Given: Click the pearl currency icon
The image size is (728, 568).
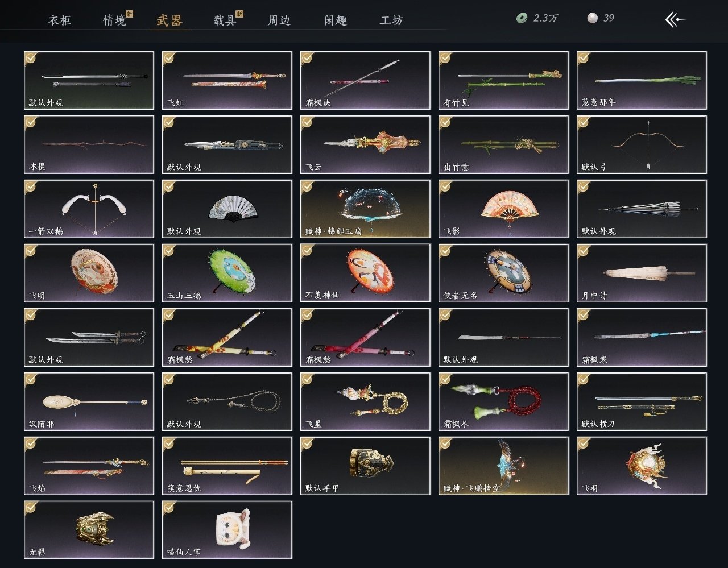Looking at the screenshot, I should point(592,18).
